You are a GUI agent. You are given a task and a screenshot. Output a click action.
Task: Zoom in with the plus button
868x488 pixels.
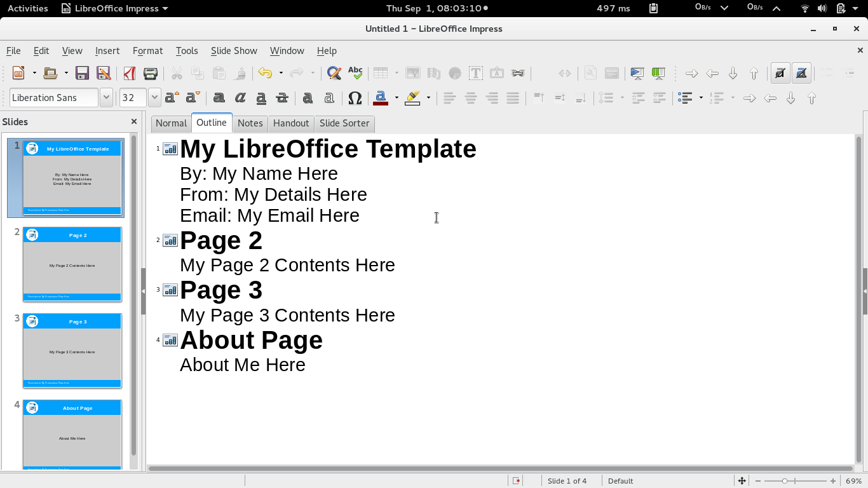[x=833, y=481]
